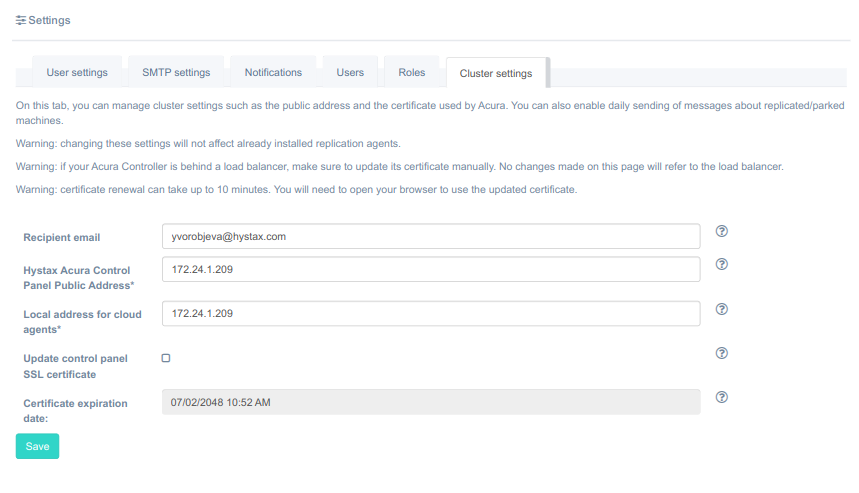
Task: Click the Settings sliders icon in header
Action: point(21,20)
